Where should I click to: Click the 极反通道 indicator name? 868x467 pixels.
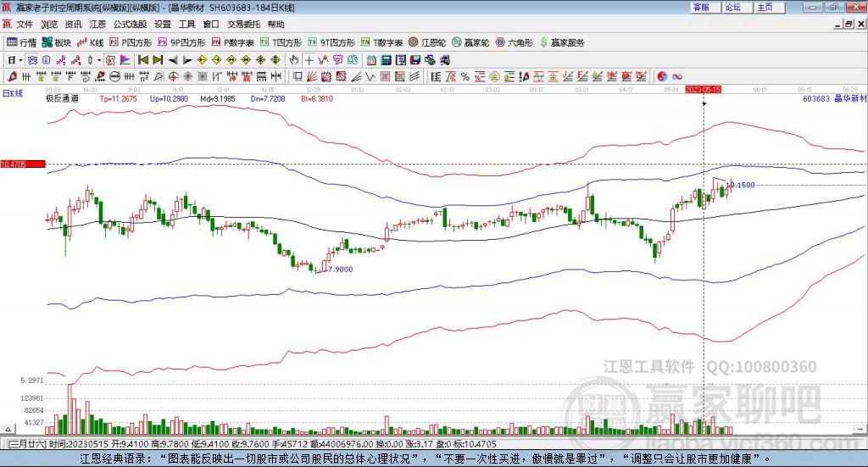click(62, 98)
